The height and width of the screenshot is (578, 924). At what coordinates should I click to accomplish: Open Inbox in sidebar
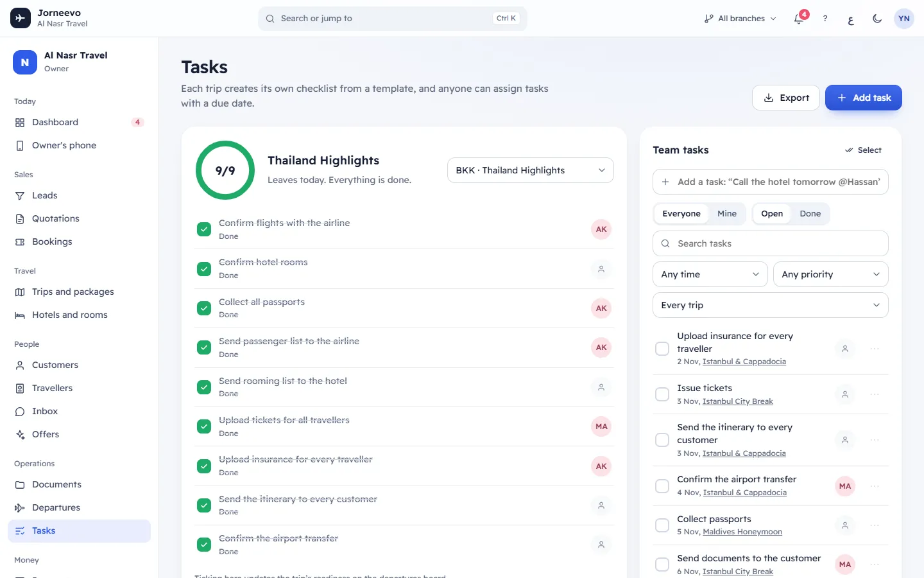(79, 411)
